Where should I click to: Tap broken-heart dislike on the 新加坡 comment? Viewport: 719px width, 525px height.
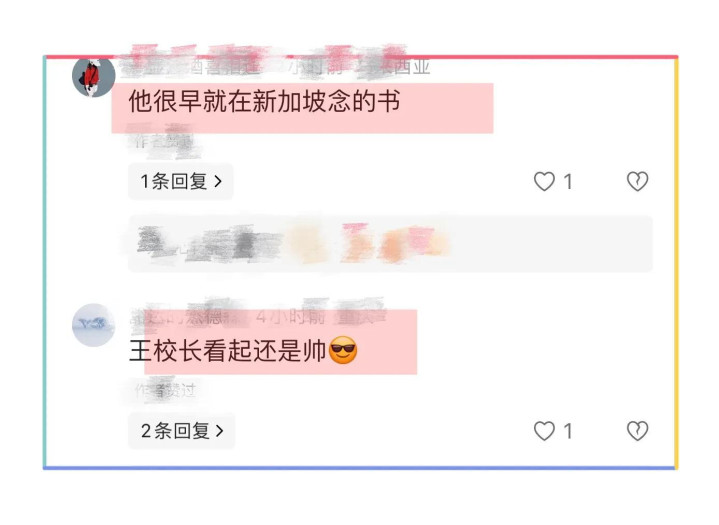(x=637, y=182)
